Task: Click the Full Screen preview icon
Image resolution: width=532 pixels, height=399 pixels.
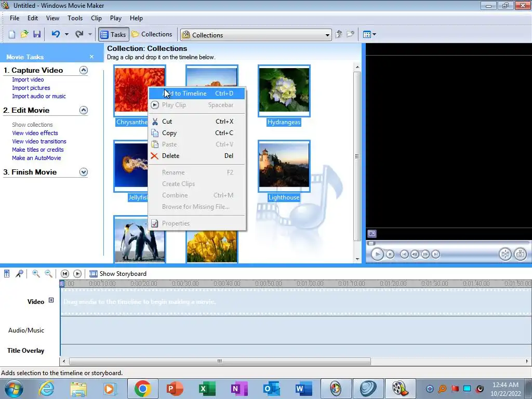Action: pyautogui.click(x=372, y=234)
